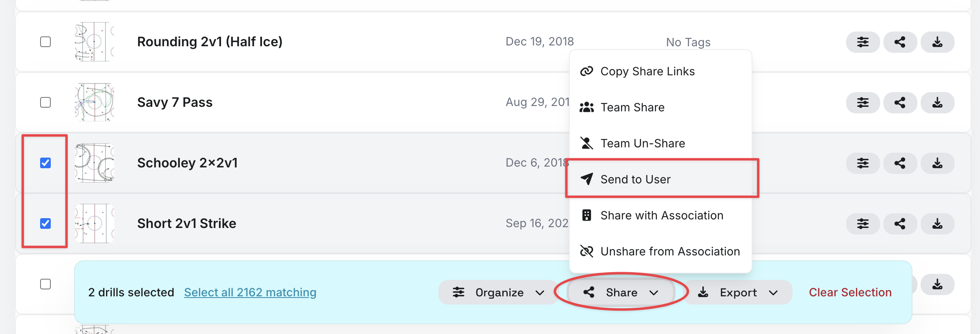Click Clear Selection

pyautogui.click(x=850, y=292)
